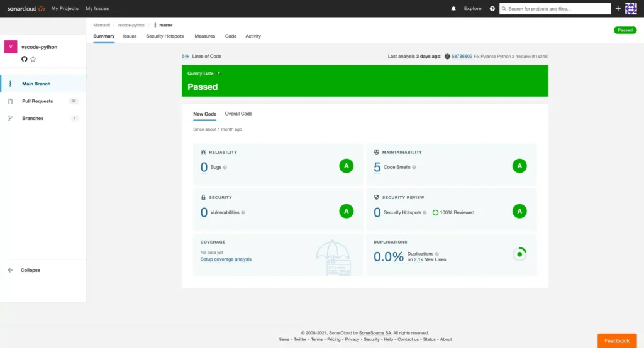Click the Feedback button
The width and height of the screenshot is (644, 348).
click(617, 341)
